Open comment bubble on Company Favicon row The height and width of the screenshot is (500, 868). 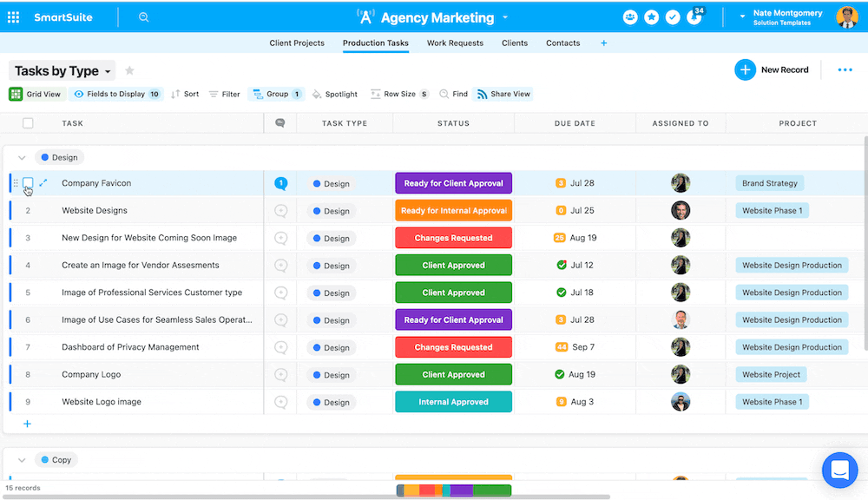[x=280, y=183]
